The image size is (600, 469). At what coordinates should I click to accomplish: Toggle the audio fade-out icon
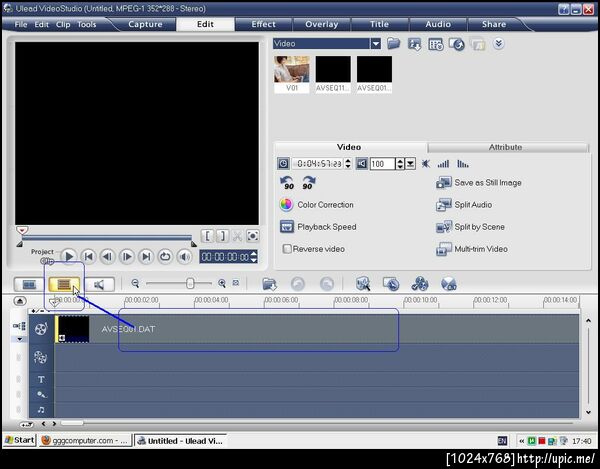(463, 164)
